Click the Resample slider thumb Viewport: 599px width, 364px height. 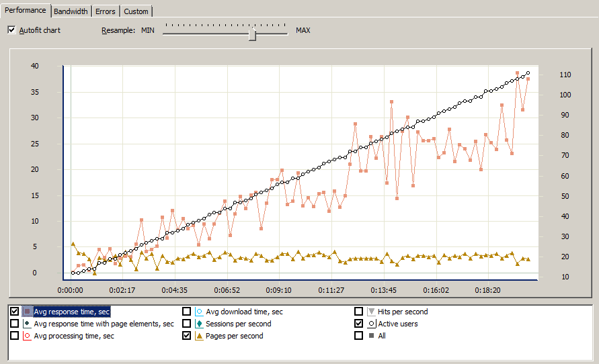coord(252,34)
